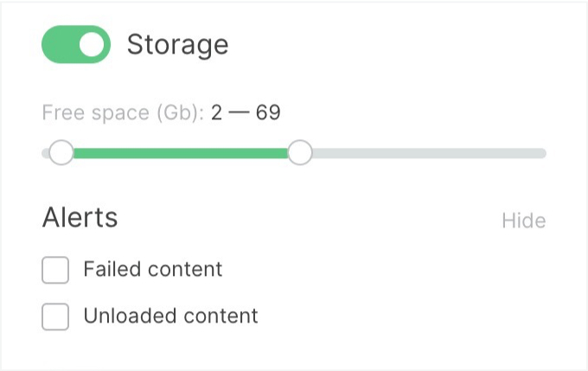Enable the Unloaded content checkbox
This screenshot has width=588, height=371.
(x=55, y=317)
